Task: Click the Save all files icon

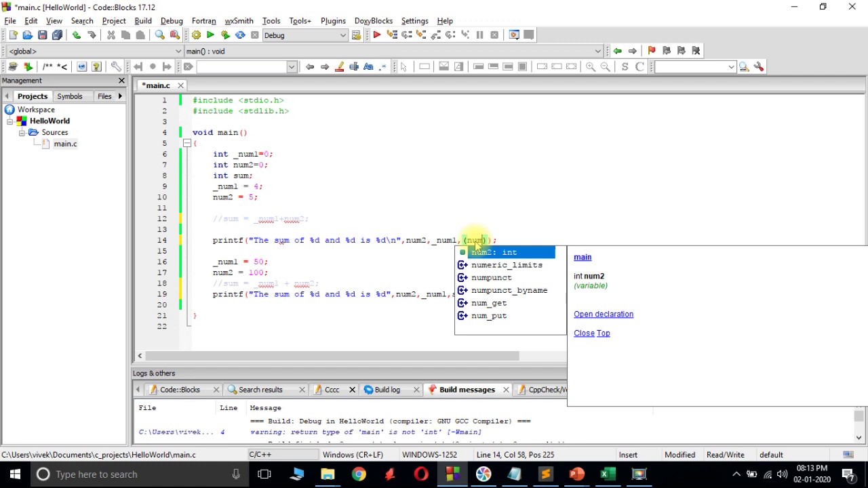Action: click(58, 35)
